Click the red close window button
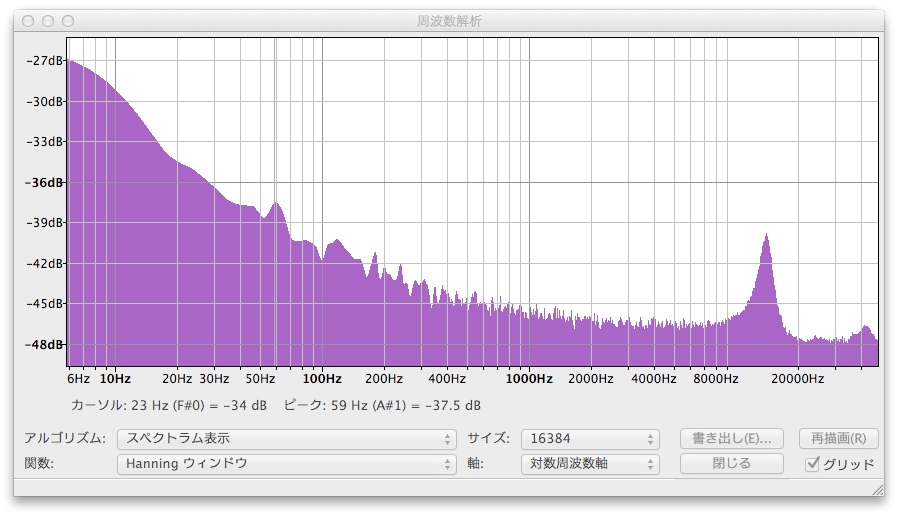898x516 pixels. click(28, 21)
